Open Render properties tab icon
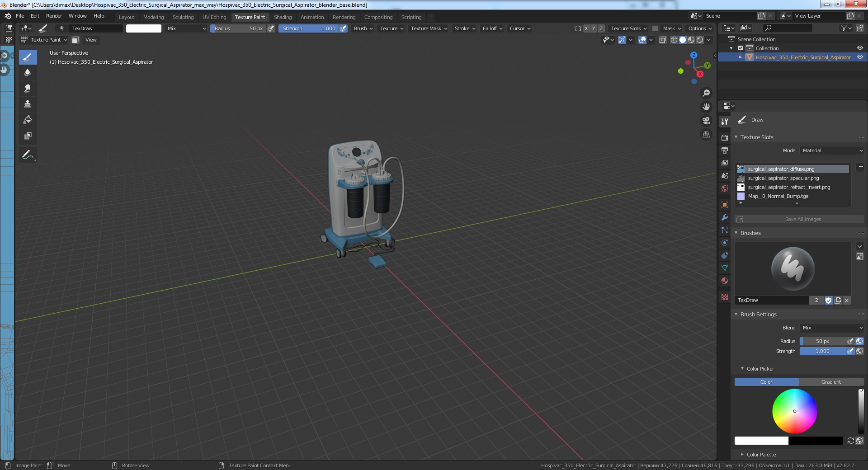This screenshot has height=470, width=868. tap(725, 137)
